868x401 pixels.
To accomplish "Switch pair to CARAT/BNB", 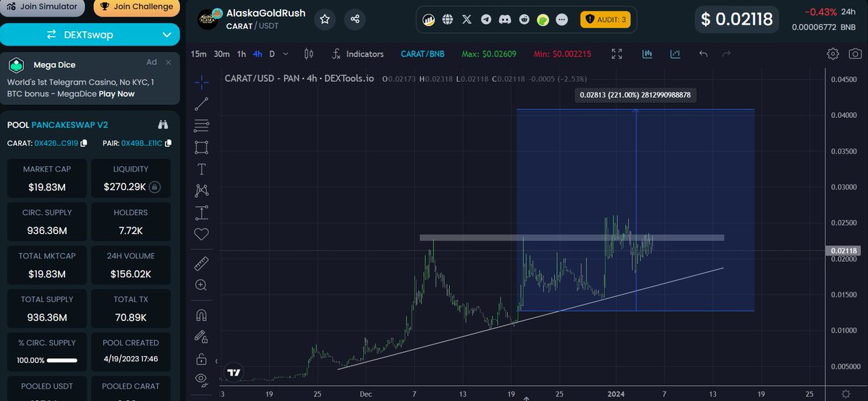I will click(x=422, y=54).
